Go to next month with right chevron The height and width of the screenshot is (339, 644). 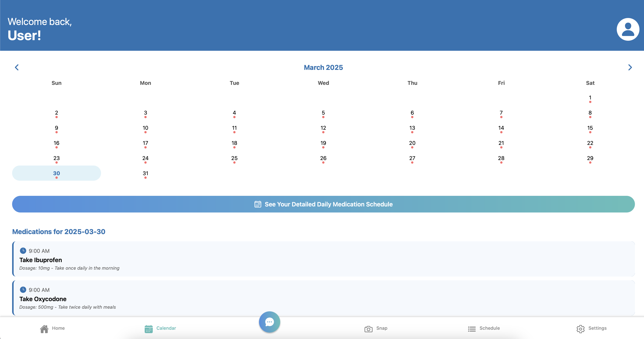(630, 67)
